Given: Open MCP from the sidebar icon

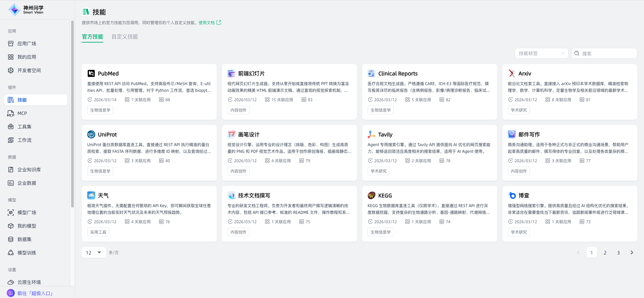Looking at the screenshot, I should (x=11, y=114).
